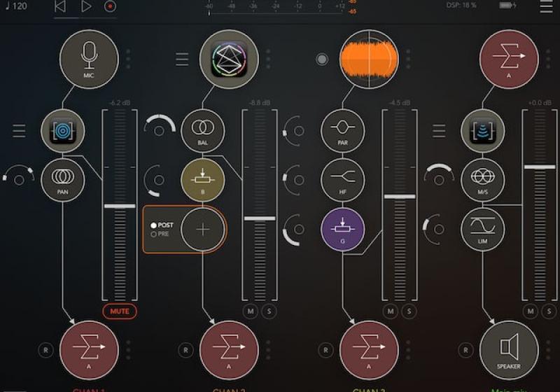Expand the list menu beside channel 1 effect
Viewport: 560px width, 392px height.
click(19, 130)
